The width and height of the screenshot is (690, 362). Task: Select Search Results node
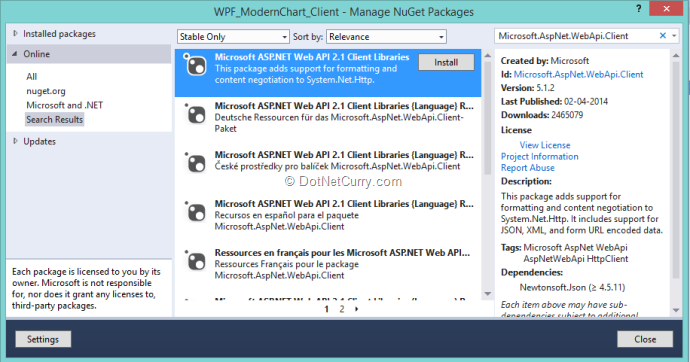[55, 120]
